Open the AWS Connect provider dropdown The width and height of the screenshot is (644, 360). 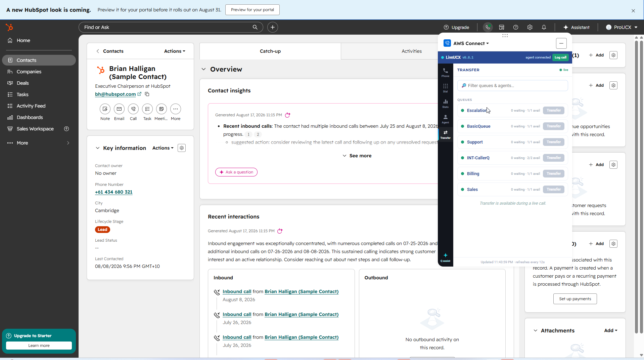[471, 43]
